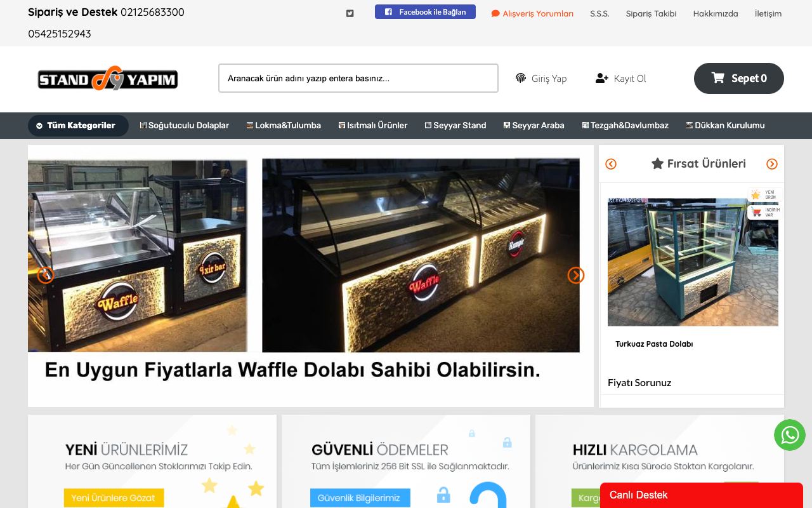Open Lokma&Tulumba category
This screenshot has height=508, width=812.
[x=284, y=126]
